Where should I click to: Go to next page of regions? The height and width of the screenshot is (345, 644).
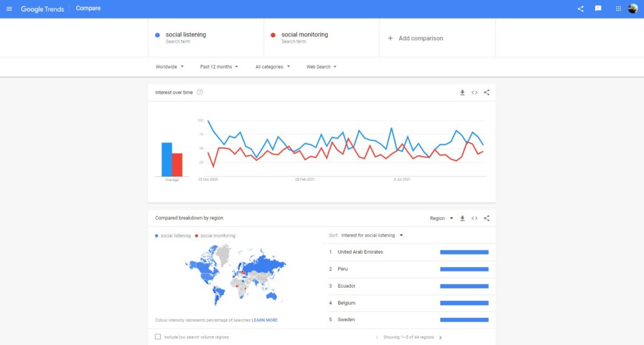(x=440, y=337)
